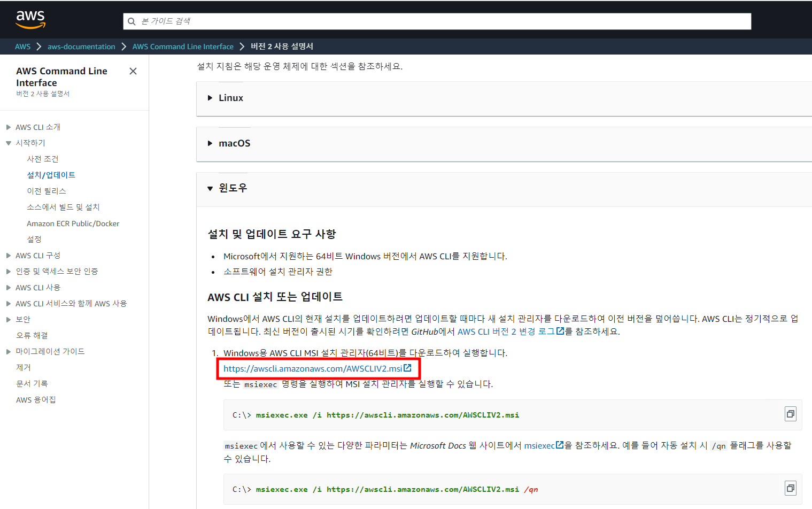This screenshot has width=812, height=509.
Task: Collapse 시작하기 tree section
Action: coord(9,143)
